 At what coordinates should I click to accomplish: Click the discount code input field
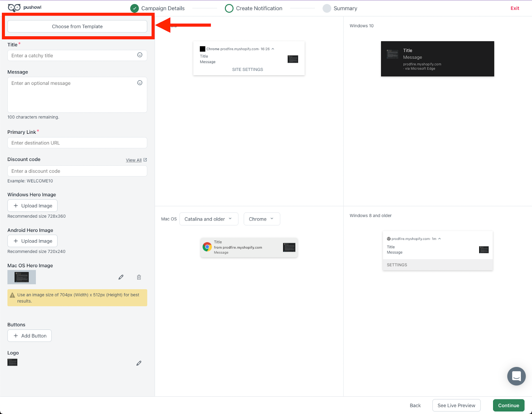pos(77,171)
